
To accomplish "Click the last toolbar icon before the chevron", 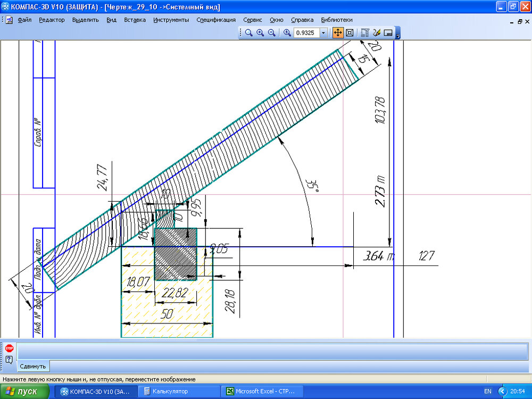I will click(x=388, y=32).
